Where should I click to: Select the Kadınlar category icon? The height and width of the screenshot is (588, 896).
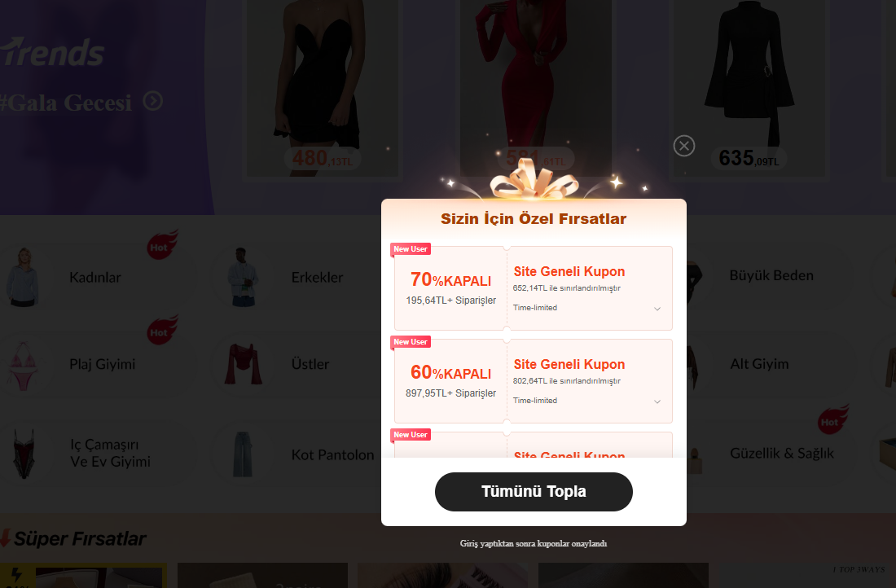(24, 277)
